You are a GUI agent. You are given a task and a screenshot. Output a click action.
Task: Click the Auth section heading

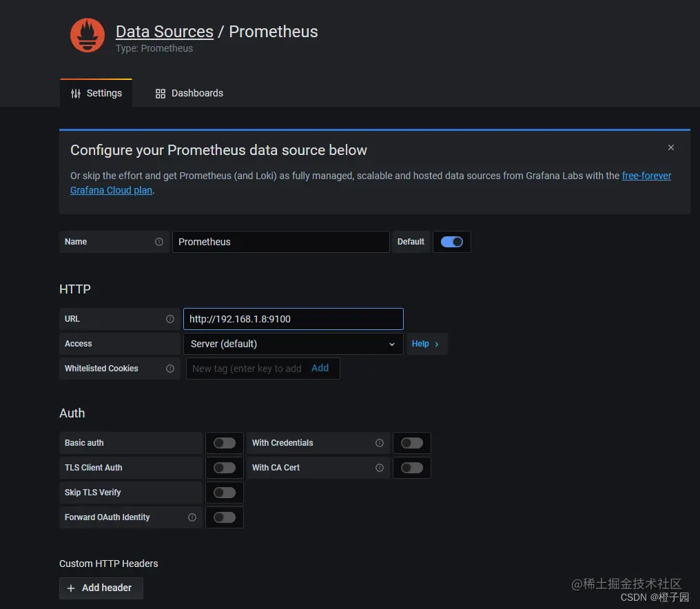[72, 413]
